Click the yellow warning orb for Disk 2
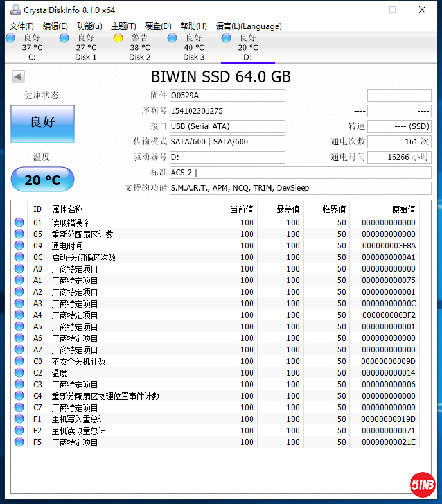 point(118,39)
